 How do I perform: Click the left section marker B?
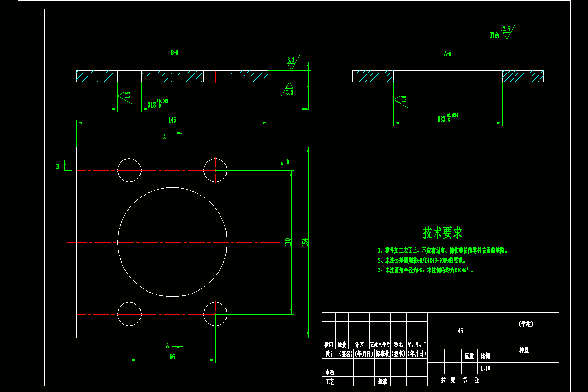coord(58,166)
